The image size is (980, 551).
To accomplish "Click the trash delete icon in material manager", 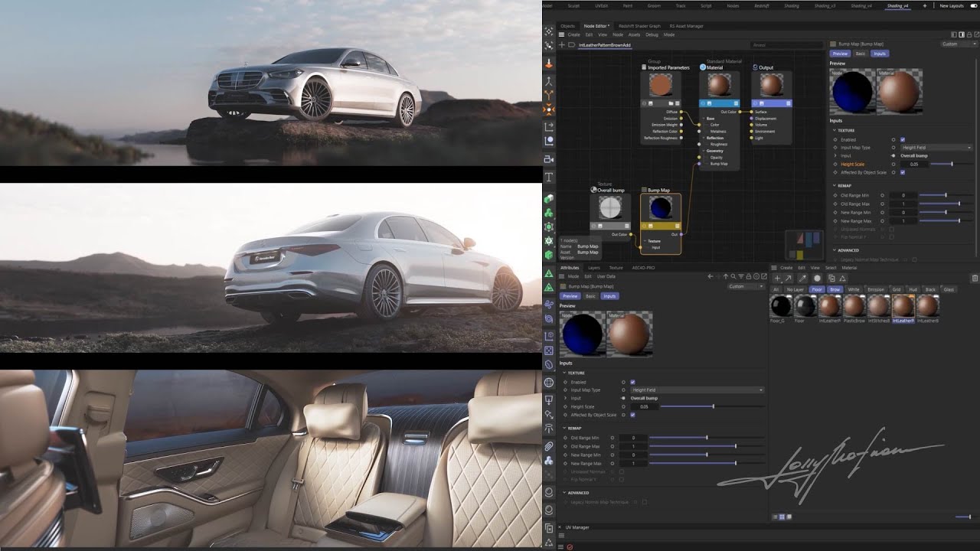I will pyautogui.click(x=975, y=279).
